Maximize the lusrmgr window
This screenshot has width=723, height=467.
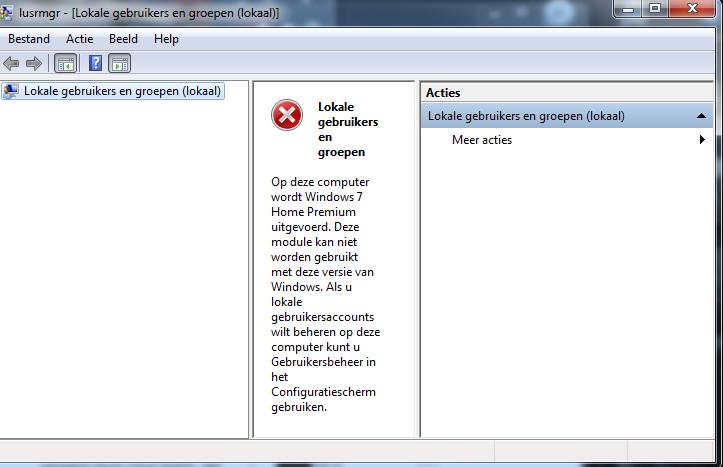click(655, 8)
